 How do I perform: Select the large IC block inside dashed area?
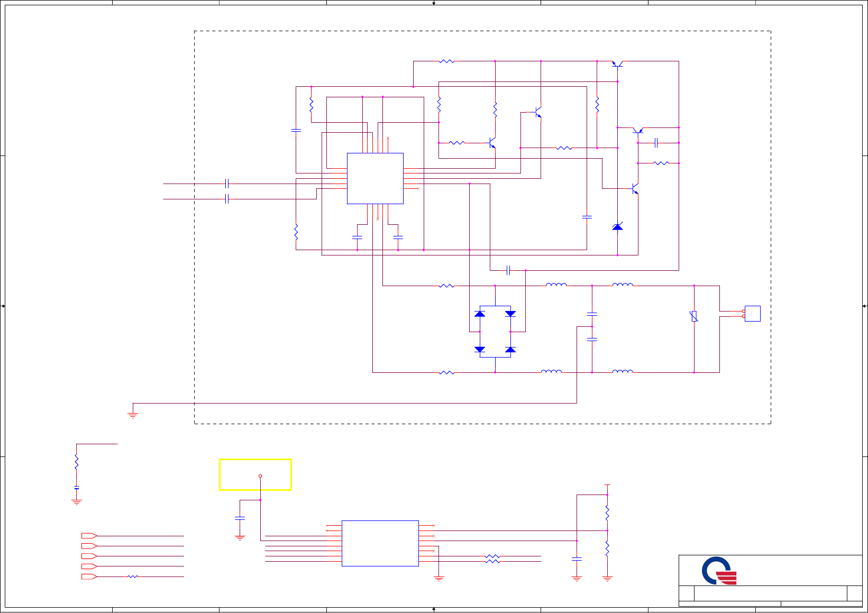(x=375, y=178)
